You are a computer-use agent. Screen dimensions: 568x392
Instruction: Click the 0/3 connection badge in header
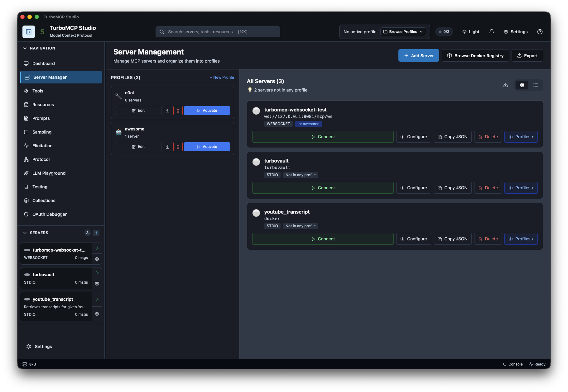coord(444,32)
